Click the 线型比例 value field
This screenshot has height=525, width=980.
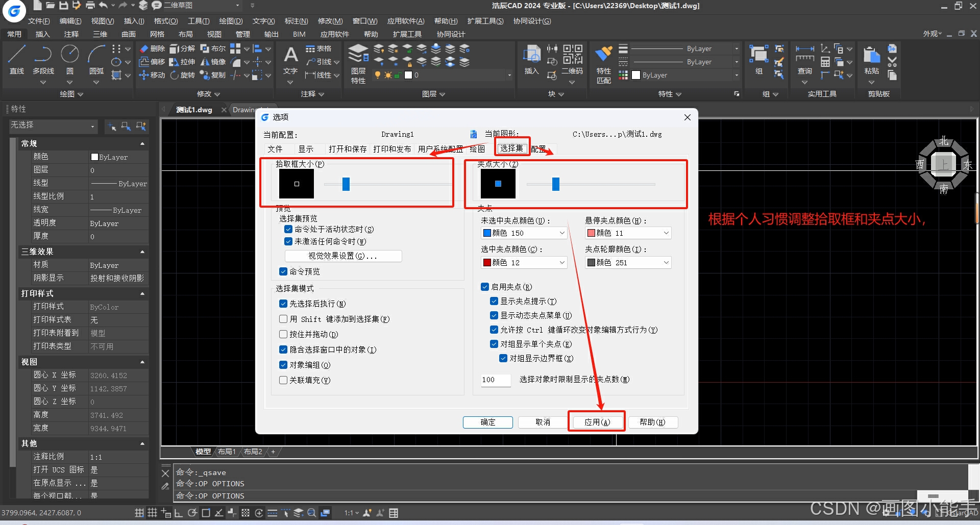(x=118, y=197)
